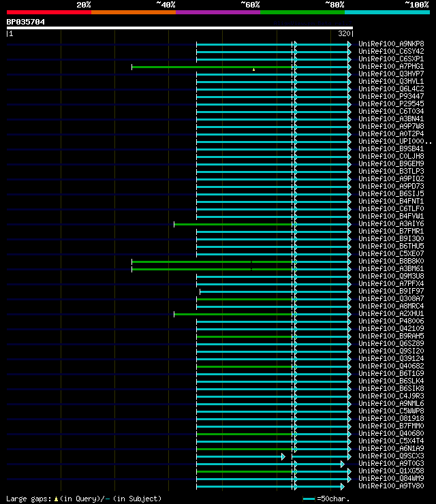436x504 pixels.
Task: Select the UniRef100_C6SY42 hit label
Action: 391,52
